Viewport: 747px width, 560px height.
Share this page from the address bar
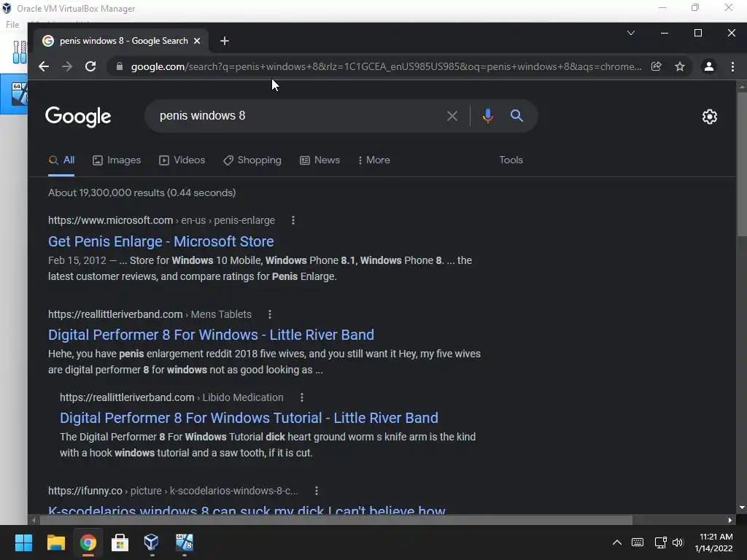pos(657,66)
